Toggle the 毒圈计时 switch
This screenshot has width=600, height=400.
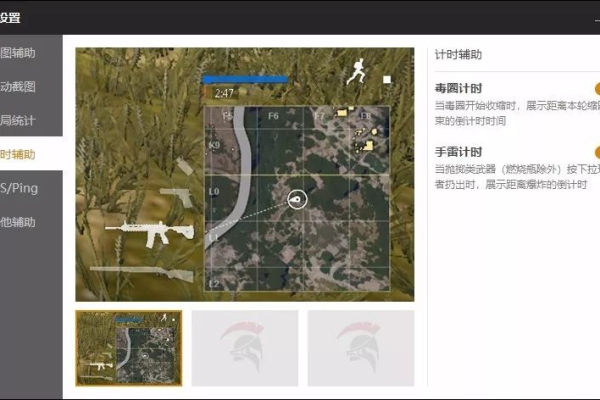(597, 89)
